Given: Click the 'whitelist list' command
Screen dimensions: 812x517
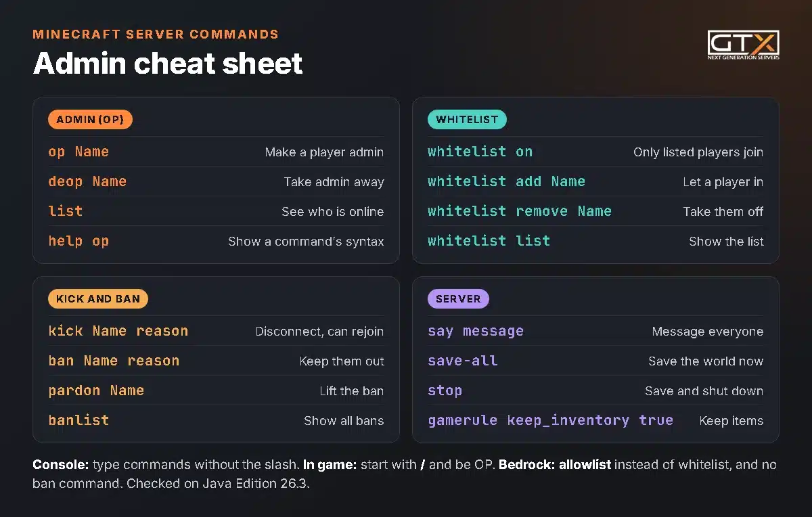Looking at the screenshot, I should [489, 241].
